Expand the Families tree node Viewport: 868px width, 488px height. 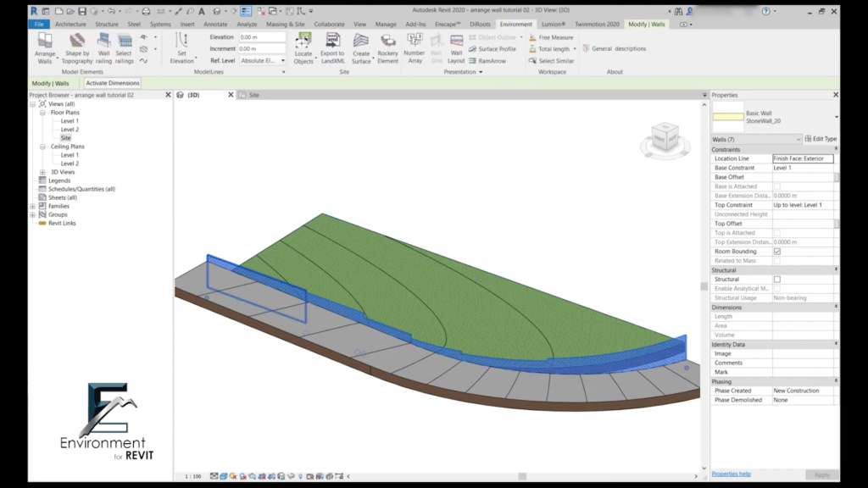[33, 206]
